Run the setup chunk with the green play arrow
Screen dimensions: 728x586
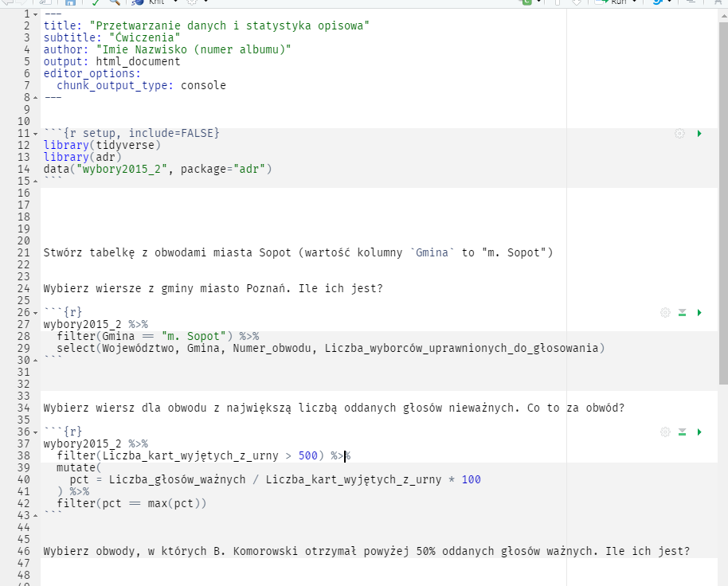(699, 133)
